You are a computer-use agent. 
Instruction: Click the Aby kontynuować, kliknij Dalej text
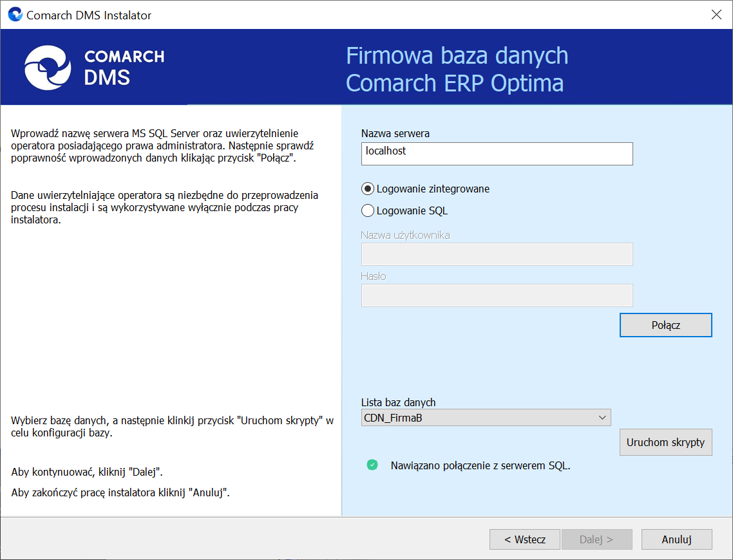[x=87, y=472]
